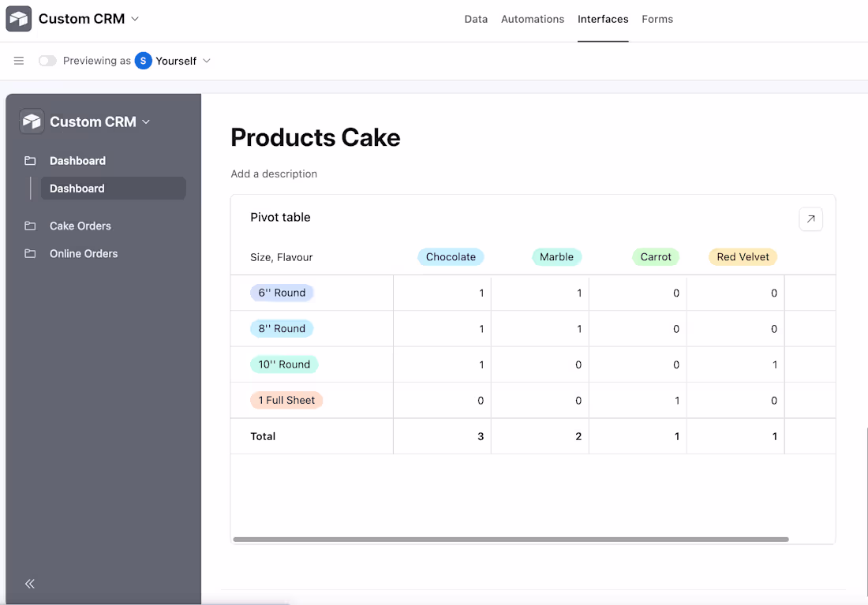868x605 pixels.
Task: Click the horizontal scrollbar under the pivot table
Action: pyautogui.click(x=510, y=539)
